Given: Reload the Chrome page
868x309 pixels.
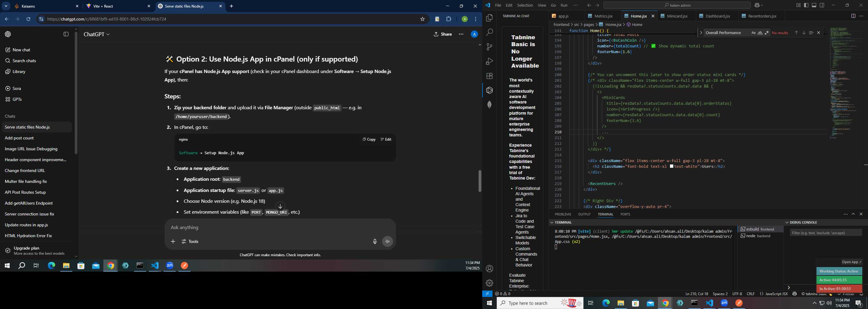Looking at the screenshot, I should click(x=28, y=19).
